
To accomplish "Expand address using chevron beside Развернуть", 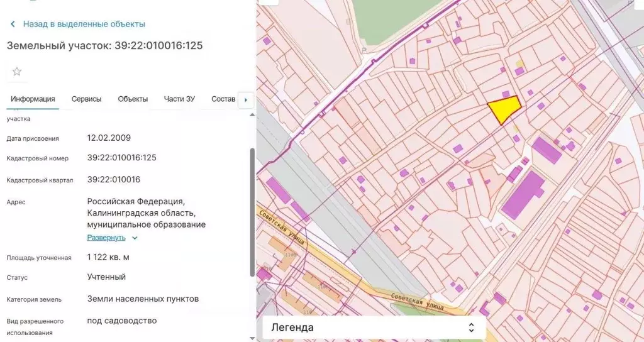I will click(135, 238).
